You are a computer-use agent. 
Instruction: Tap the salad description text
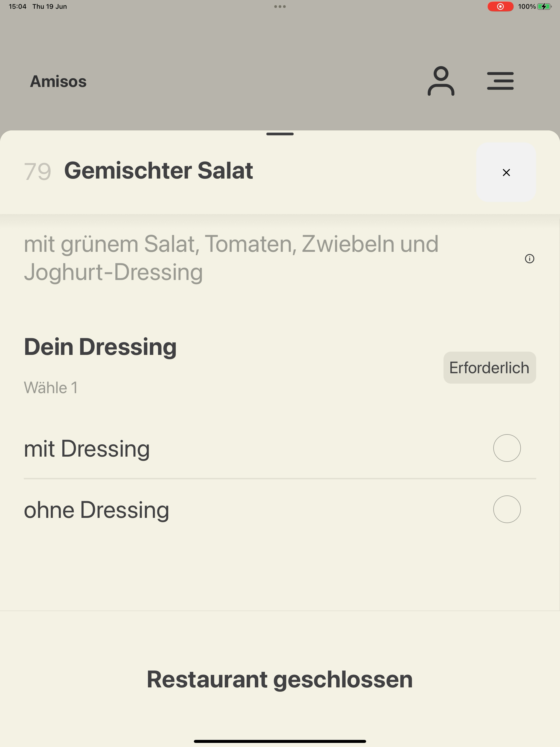(231, 258)
